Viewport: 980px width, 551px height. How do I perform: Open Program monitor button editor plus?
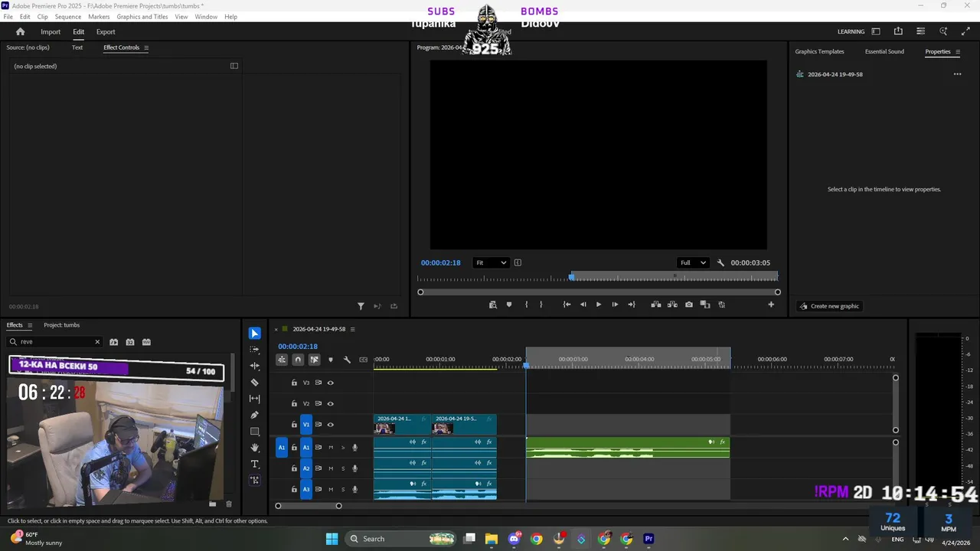[771, 305]
